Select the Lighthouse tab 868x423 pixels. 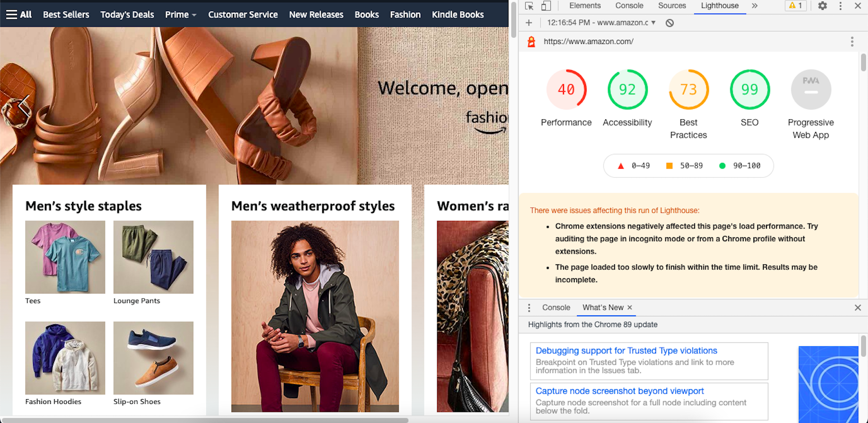[720, 6]
